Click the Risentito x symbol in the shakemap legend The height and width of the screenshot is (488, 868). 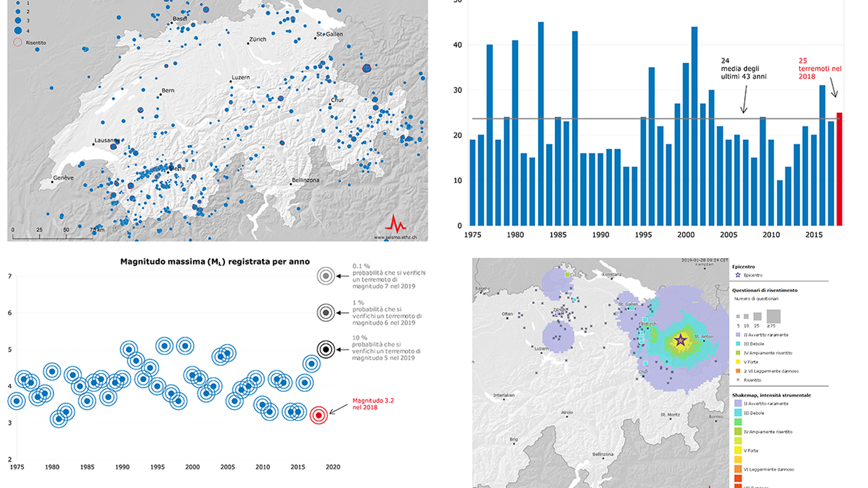pyautogui.click(x=737, y=380)
